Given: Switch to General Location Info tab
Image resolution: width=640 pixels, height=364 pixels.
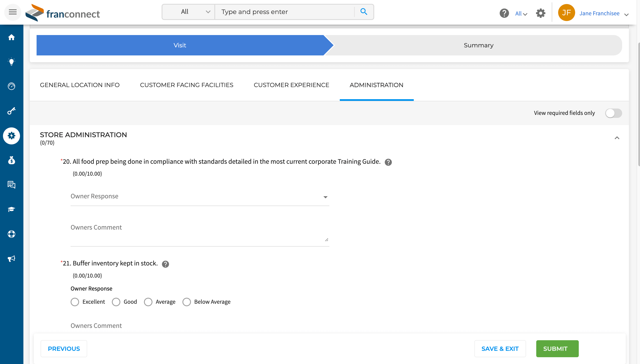Looking at the screenshot, I should point(80,85).
